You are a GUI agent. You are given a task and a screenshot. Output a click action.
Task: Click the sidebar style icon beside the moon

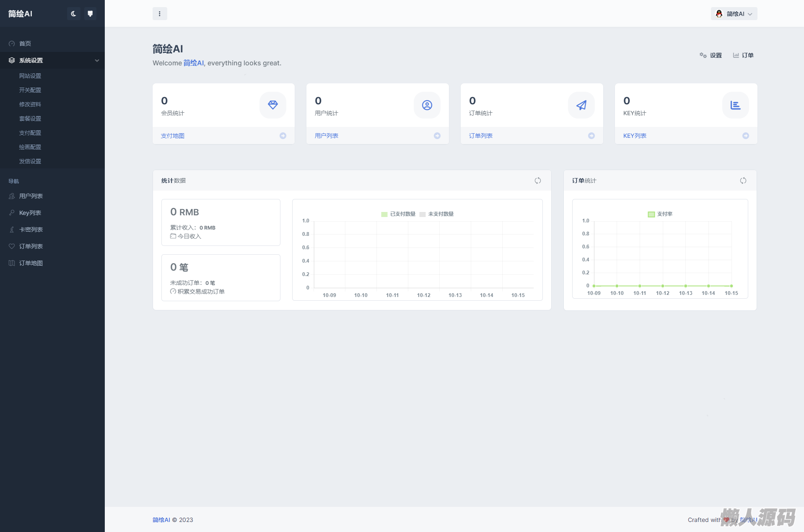[90, 14]
